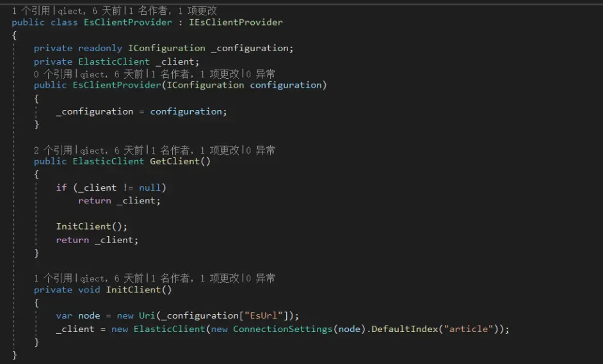
Task: Click the DefaultIndex method call
Action: [x=405, y=329]
